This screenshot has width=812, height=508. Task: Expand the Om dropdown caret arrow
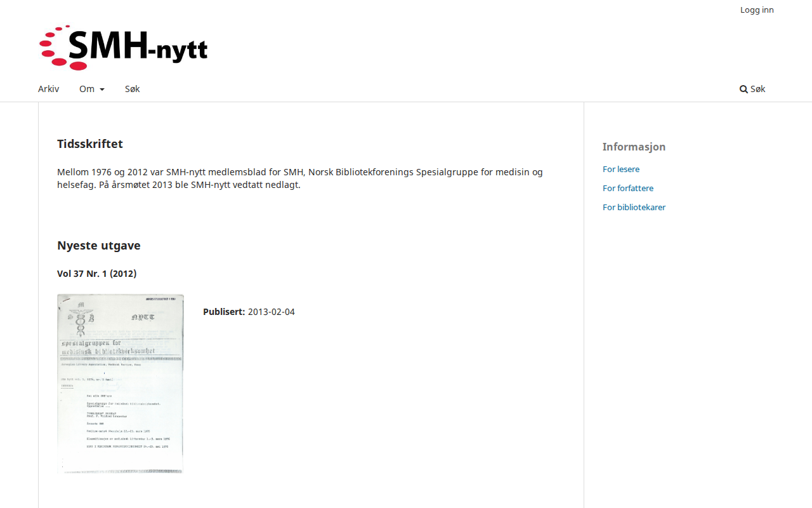click(x=102, y=90)
